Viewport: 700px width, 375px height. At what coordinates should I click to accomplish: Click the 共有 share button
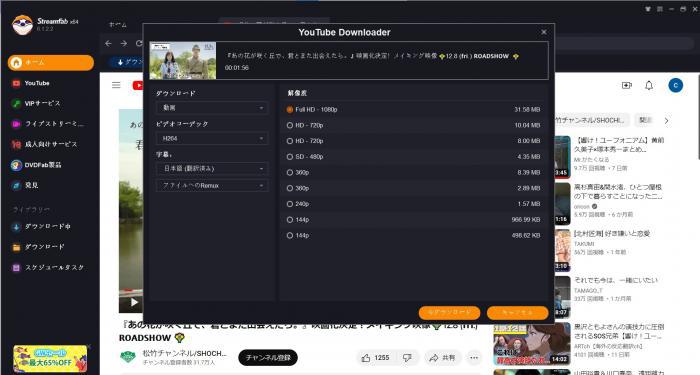(442, 358)
